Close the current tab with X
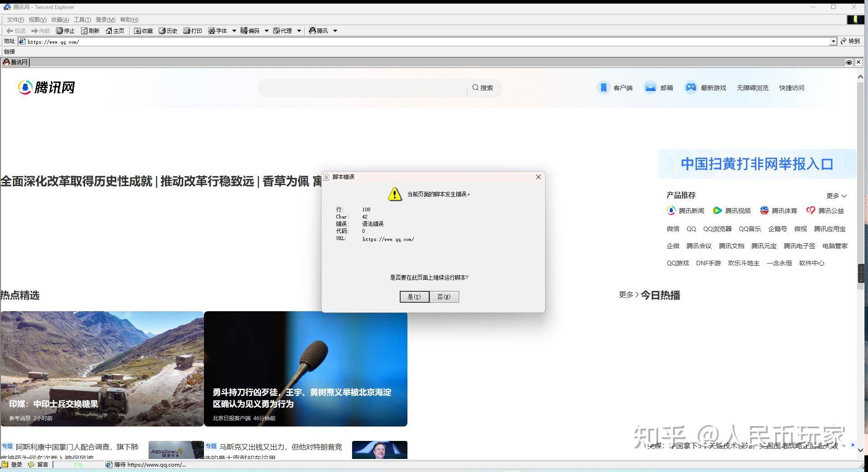The image size is (868, 472). (x=859, y=62)
